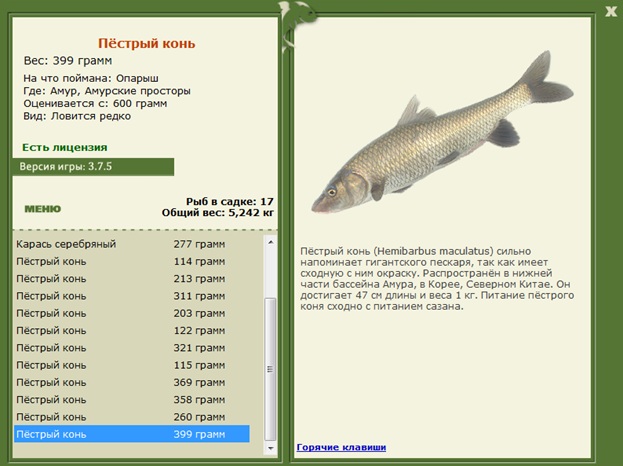
Task: Click the Вес: 399 грамм line
Action: point(68,61)
